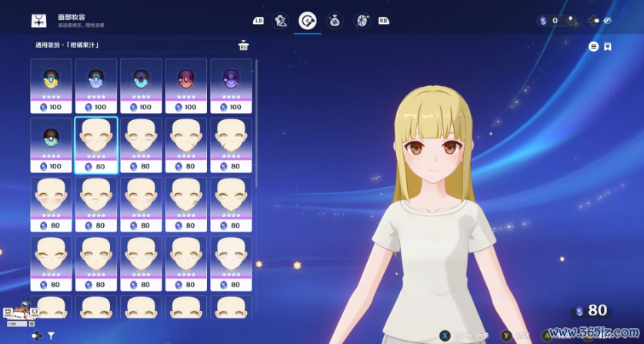Select the yellow eye makeup item
Image resolution: width=644 pixels, height=344 pixels.
point(51,82)
